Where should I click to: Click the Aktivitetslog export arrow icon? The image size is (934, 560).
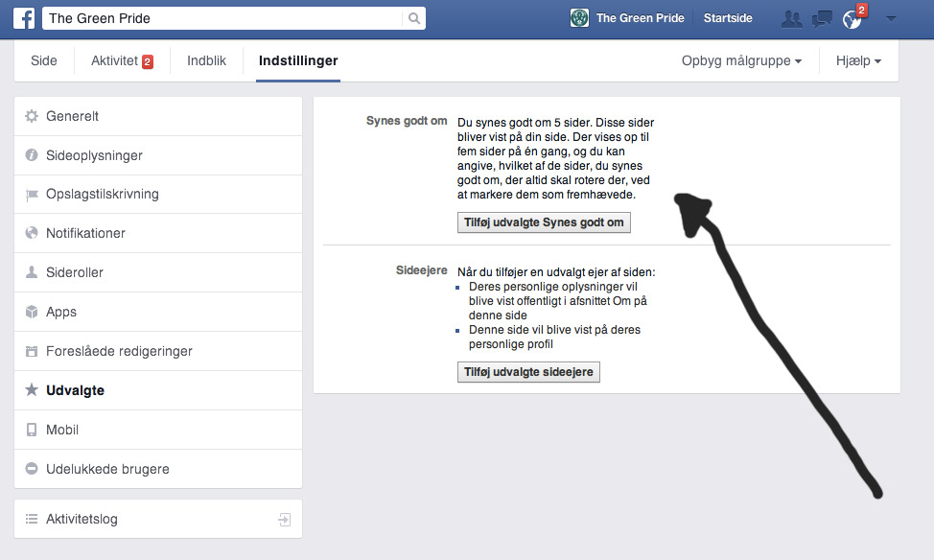[x=285, y=519]
